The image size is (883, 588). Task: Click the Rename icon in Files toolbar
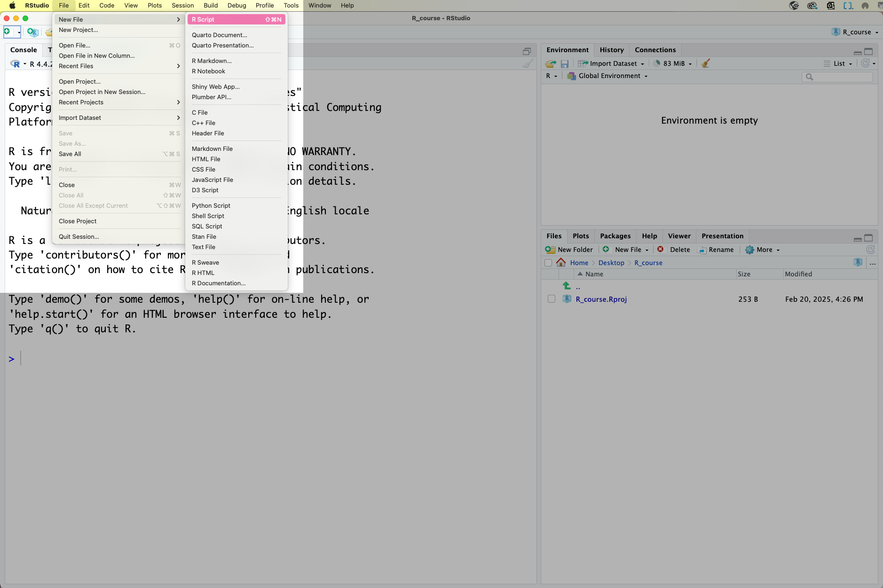(x=702, y=250)
